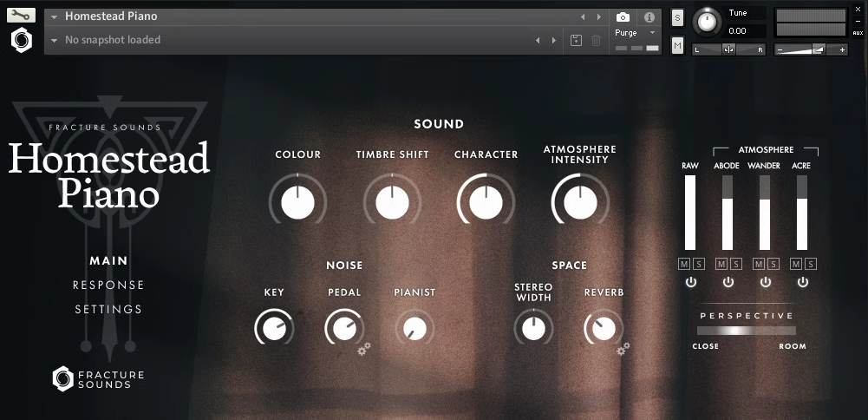Screen dimensions: 868x420
Task: Click the CHARACTER knob
Action: click(x=486, y=202)
